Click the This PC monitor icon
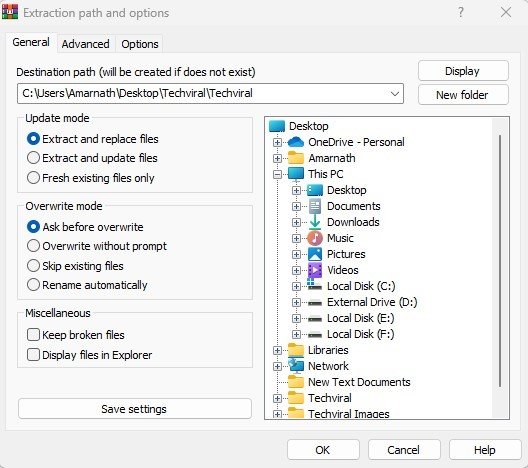Image resolution: width=528 pixels, height=468 pixels. click(x=296, y=174)
